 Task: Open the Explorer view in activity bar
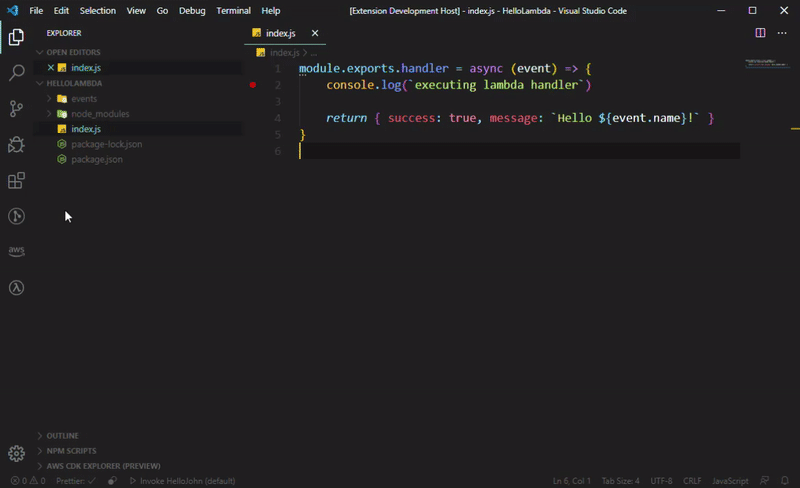(x=16, y=37)
